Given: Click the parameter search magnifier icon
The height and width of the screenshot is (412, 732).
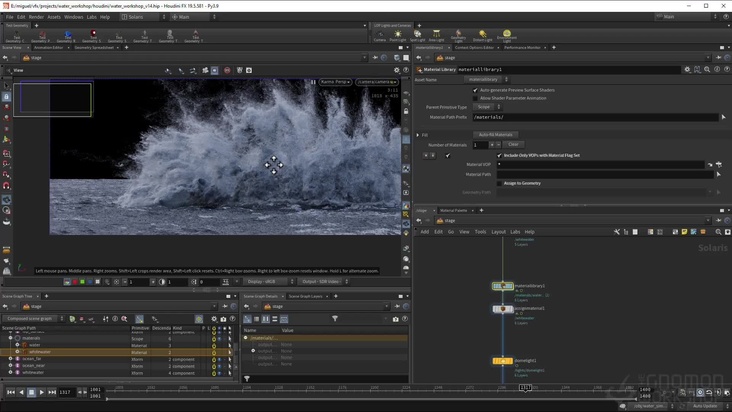Looking at the screenshot, I should [x=707, y=69].
